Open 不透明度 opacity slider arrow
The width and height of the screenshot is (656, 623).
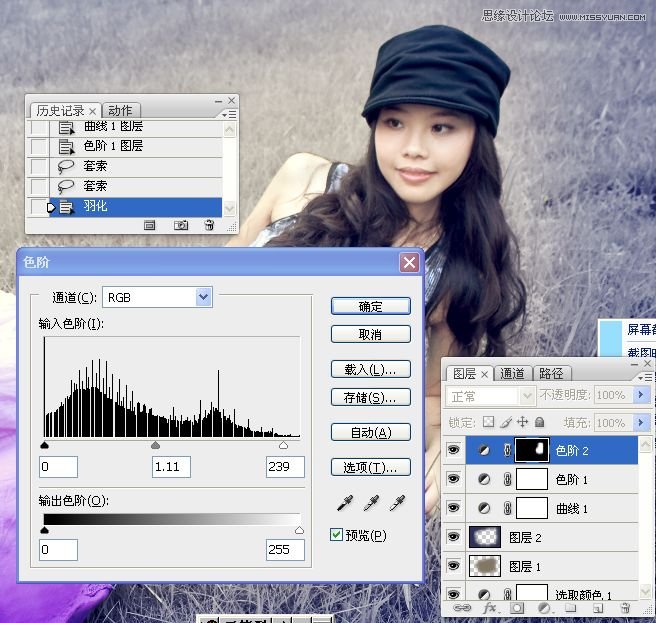point(641,395)
